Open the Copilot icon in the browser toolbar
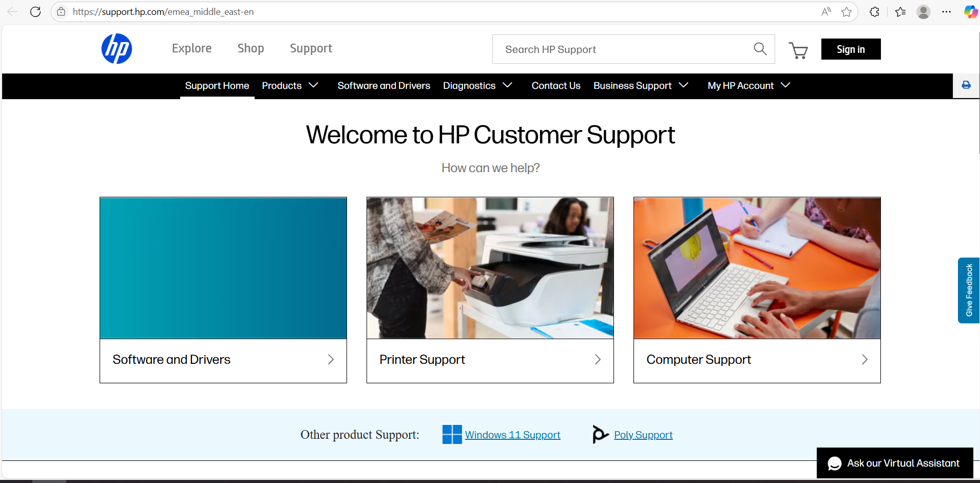This screenshot has height=483, width=980. click(970, 12)
